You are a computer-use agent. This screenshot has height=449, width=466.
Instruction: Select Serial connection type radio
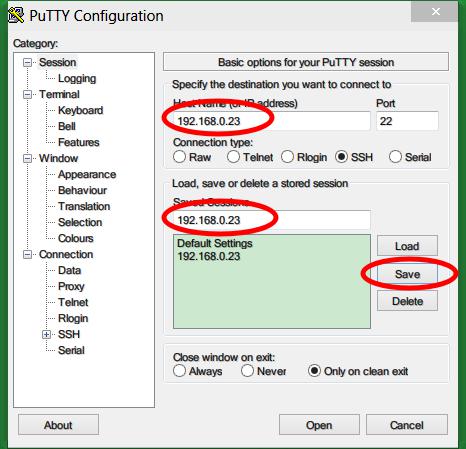[395, 157]
